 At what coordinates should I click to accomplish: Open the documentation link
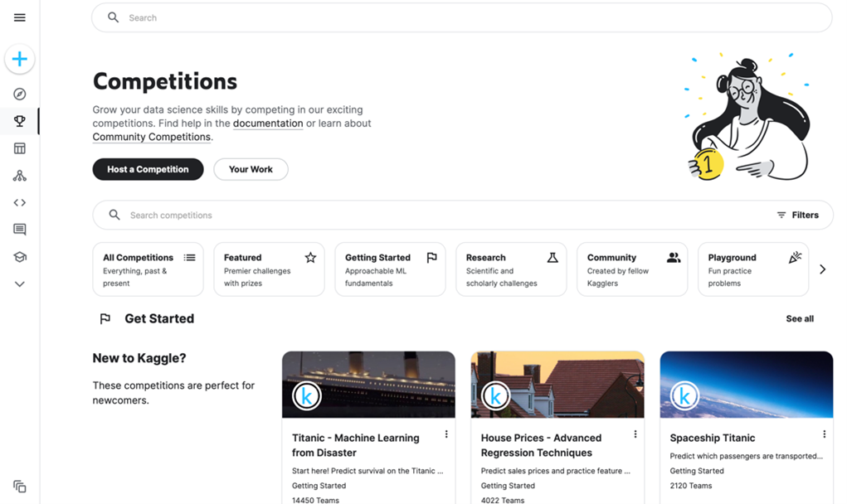(268, 124)
